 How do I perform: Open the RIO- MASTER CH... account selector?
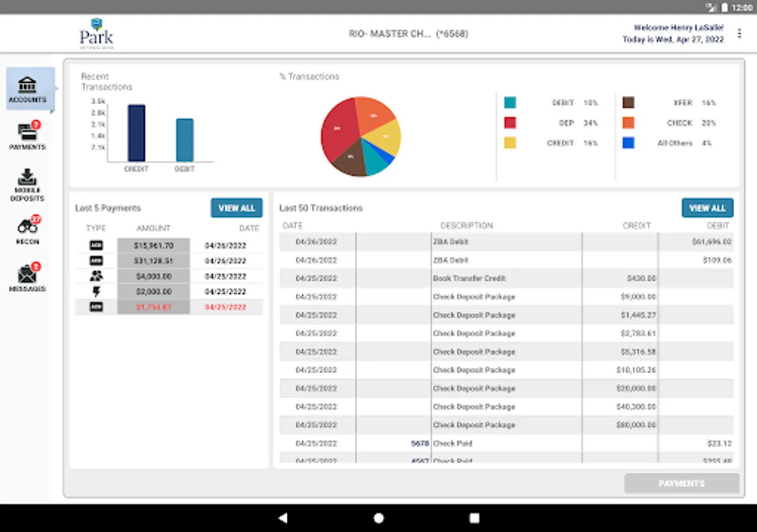tap(408, 34)
